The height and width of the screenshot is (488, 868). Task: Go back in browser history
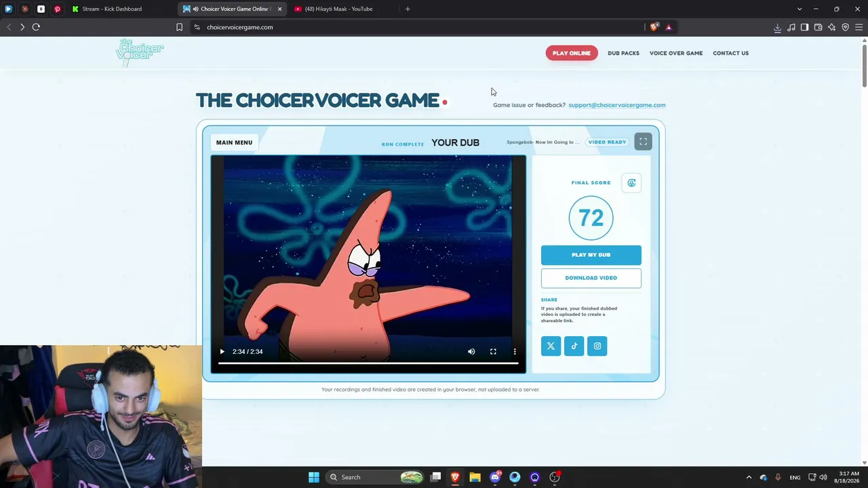point(9,27)
